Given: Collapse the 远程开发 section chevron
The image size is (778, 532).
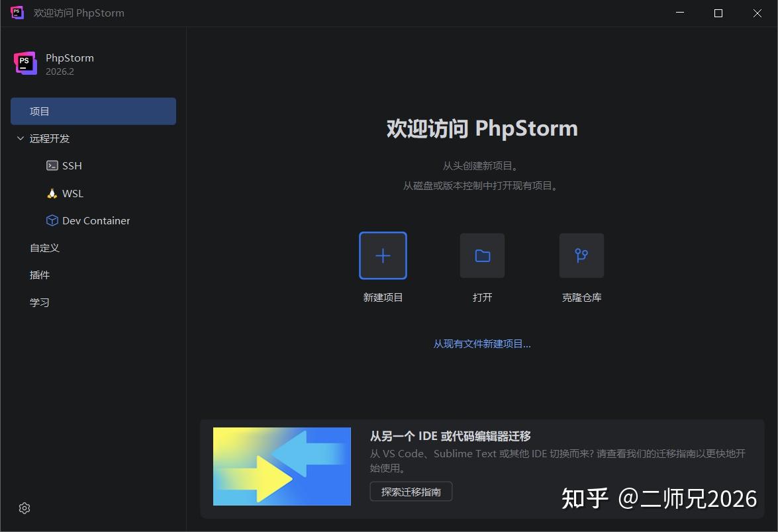Looking at the screenshot, I should point(21,138).
